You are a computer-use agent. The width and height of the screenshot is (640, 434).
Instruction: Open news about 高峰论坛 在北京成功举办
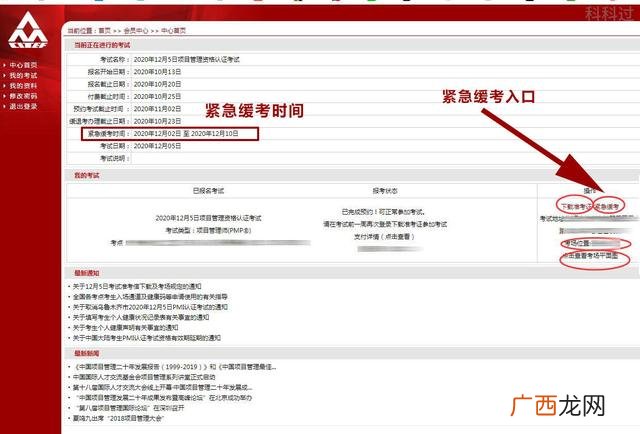tap(162, 398)
